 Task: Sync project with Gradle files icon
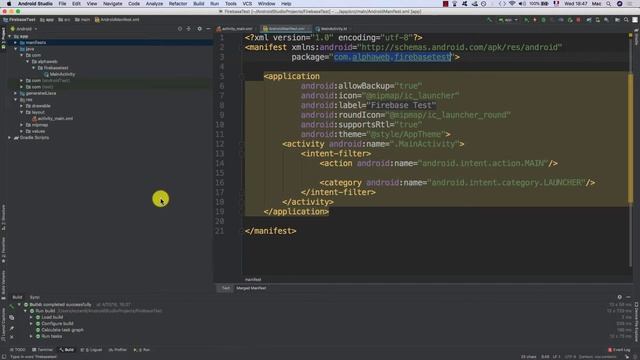(589, 20)
